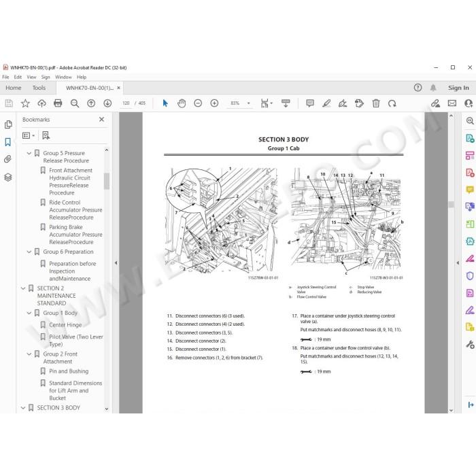Open the Comment tool in right pane
Image resolution: width=476 pixels, height=476 pixels.
470,190
